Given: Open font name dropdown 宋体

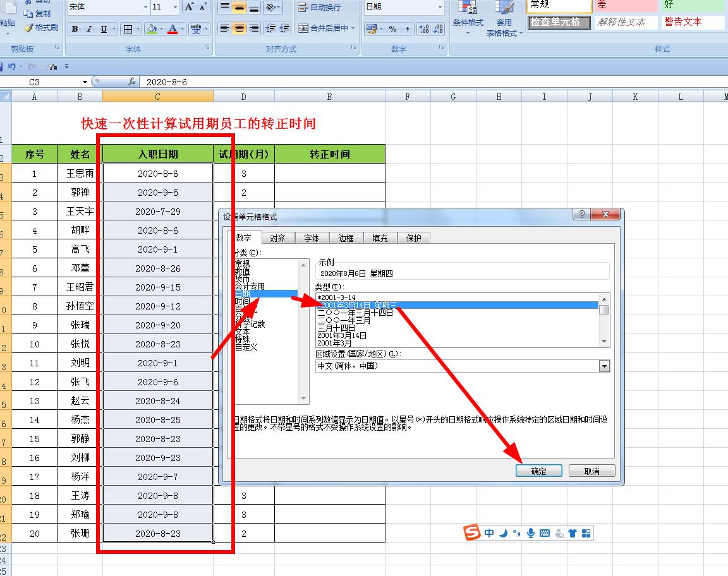Looking at the screenshot, I should (145, 7).
